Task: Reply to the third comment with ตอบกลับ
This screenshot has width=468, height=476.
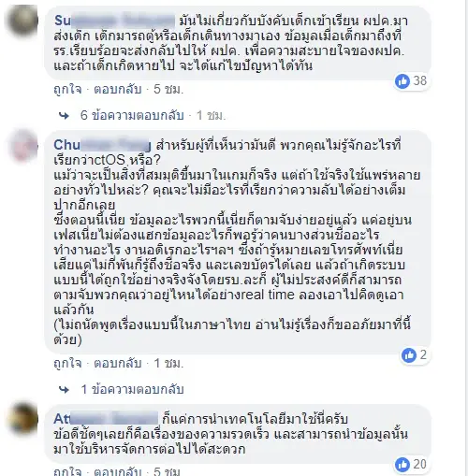Action: [x=118, y=471]
